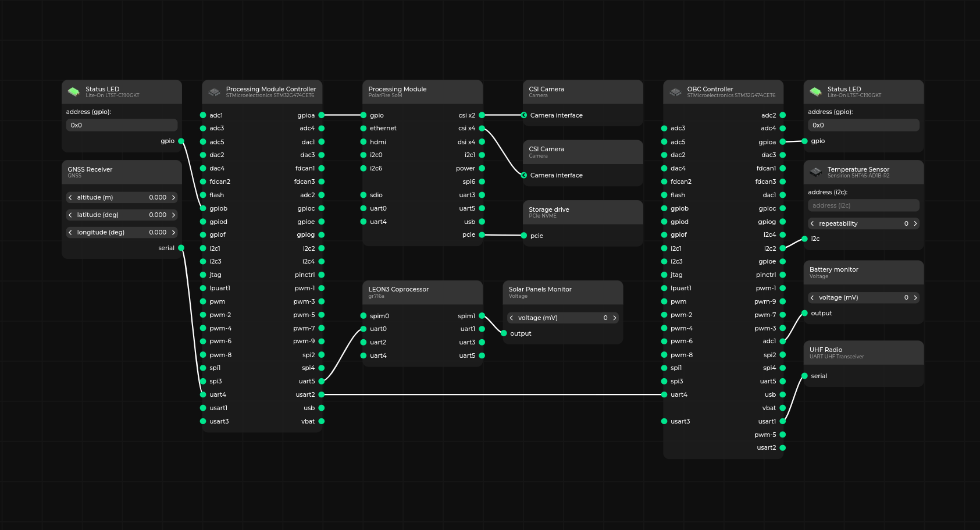Decrease altitude (m) with the left arrow

coord(70,197)
